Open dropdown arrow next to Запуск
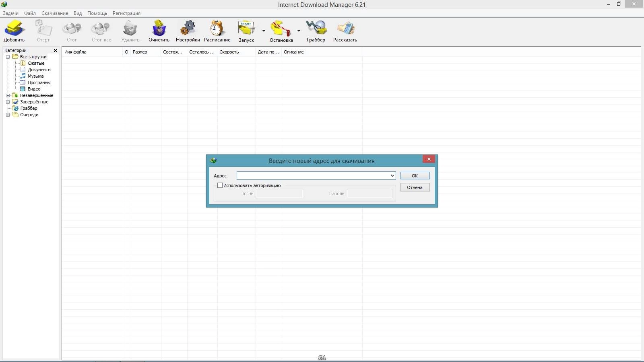The image size is (644, 362). pyautogui.click(x=264, y=31)
